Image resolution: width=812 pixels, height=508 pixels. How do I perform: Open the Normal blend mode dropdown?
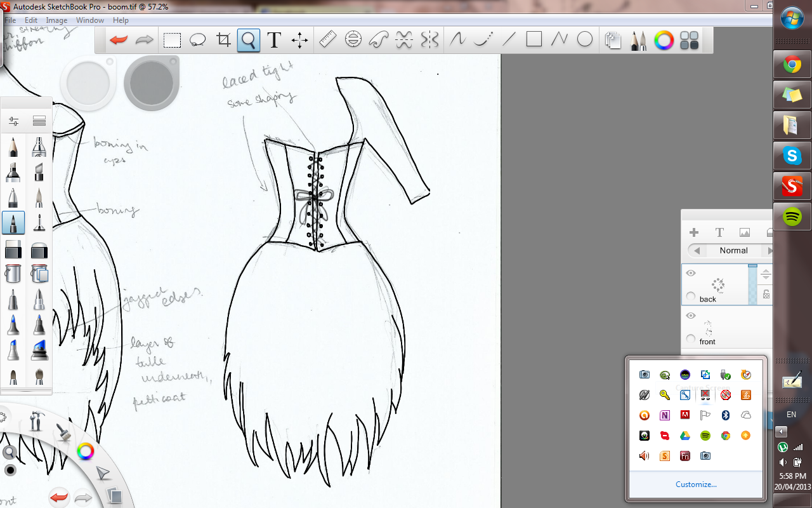(733, 251)
